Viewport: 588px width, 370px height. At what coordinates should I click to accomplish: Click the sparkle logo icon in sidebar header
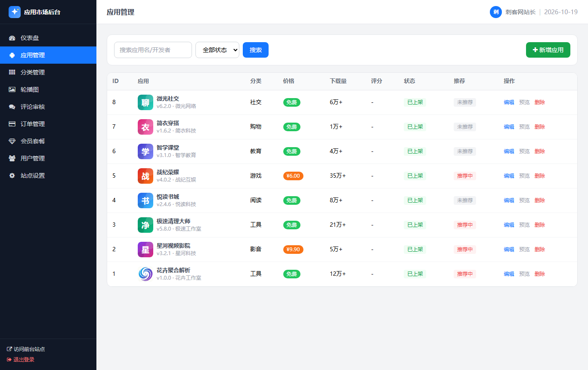pos(15,12)
